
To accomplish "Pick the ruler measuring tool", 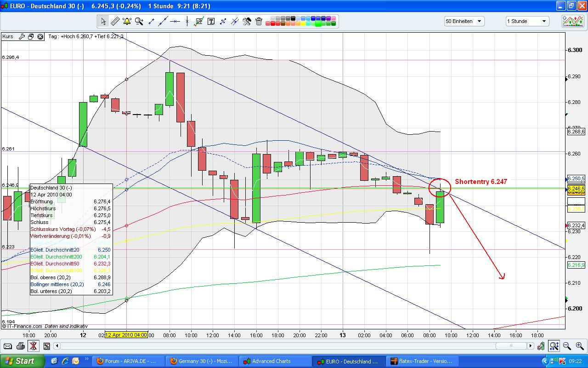I will [x=115, y=21].
